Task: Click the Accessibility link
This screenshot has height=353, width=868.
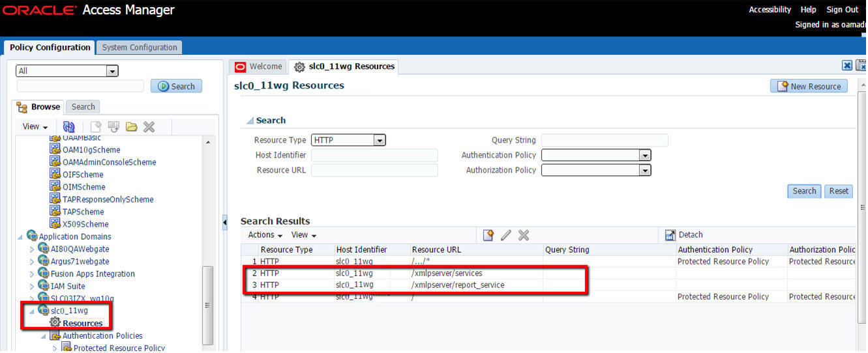Action: point(770,10)
